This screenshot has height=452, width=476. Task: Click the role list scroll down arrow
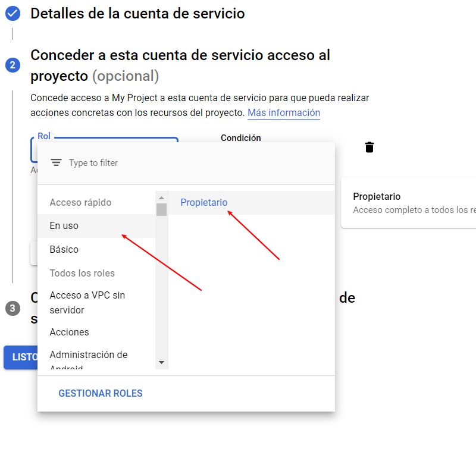[x=161, y=362]
